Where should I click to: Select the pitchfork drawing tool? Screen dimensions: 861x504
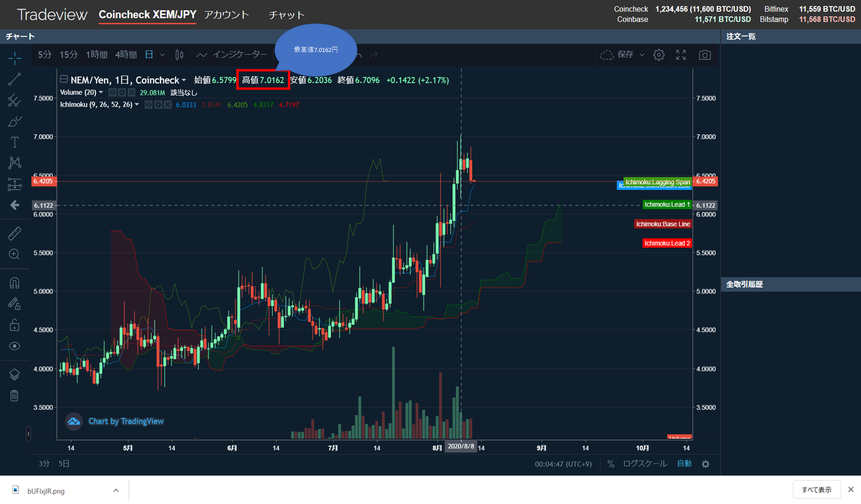[x=14, y=100]
